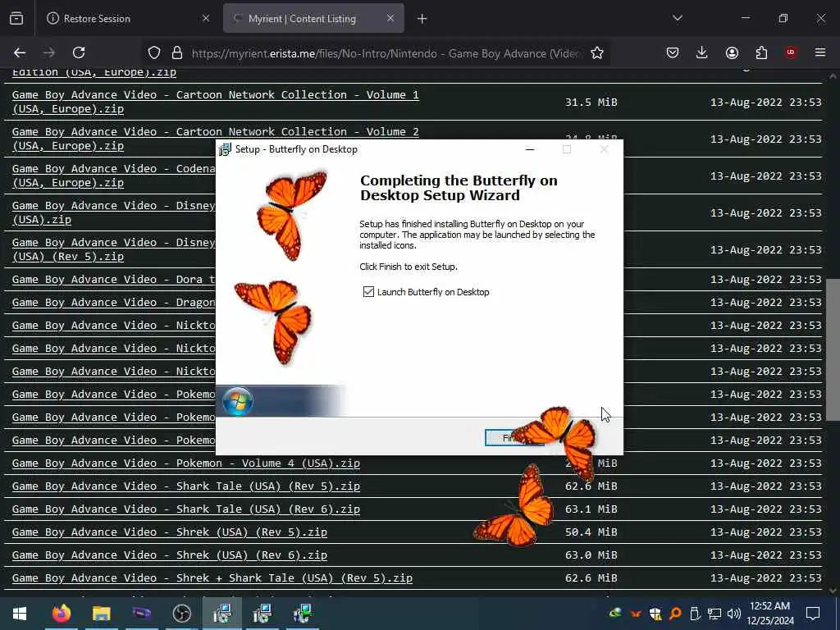
Task: Click the scrollbar down arrow
Action: 833,591
